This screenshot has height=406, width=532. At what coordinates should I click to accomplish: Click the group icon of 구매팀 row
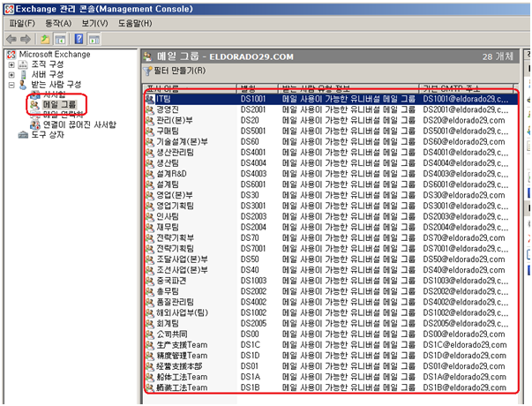pos(150,131)
